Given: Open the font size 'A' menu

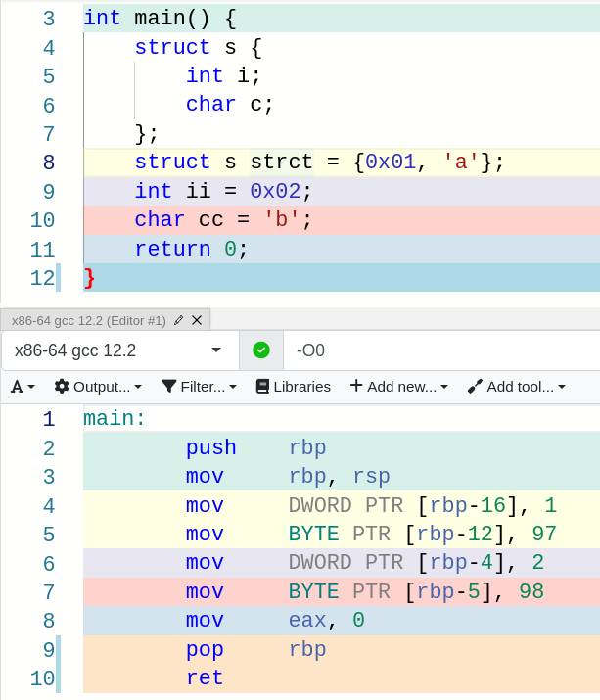Looking at the screenshot, I should tap(17, 387).
